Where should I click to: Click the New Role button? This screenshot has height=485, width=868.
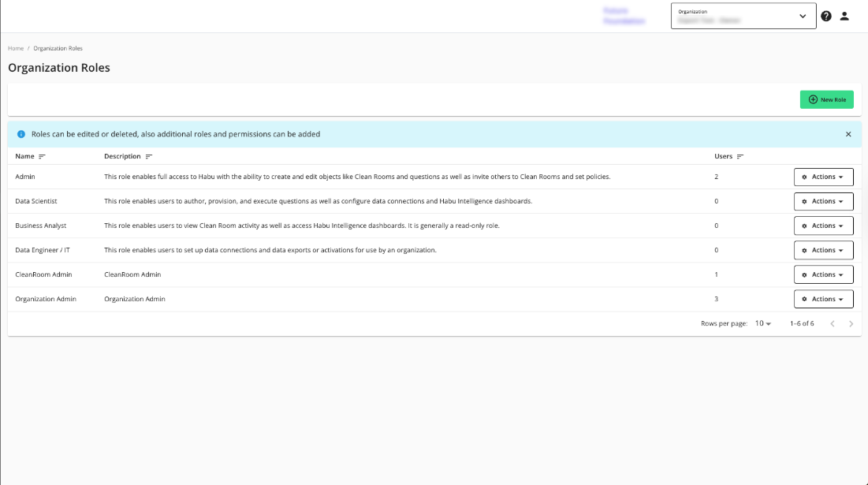click(x=826, y=99)
